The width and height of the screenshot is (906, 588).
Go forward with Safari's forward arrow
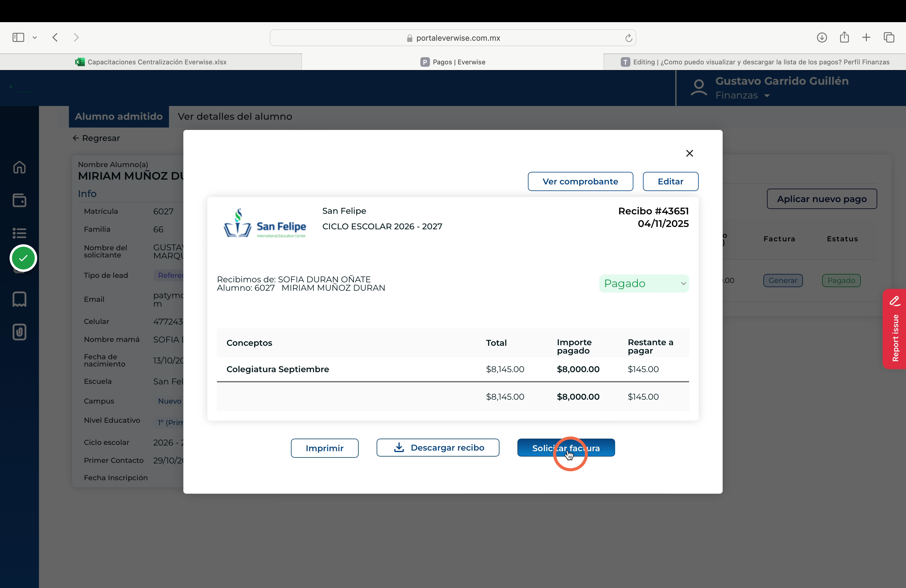pyautogui.click(x=76, y=37)
